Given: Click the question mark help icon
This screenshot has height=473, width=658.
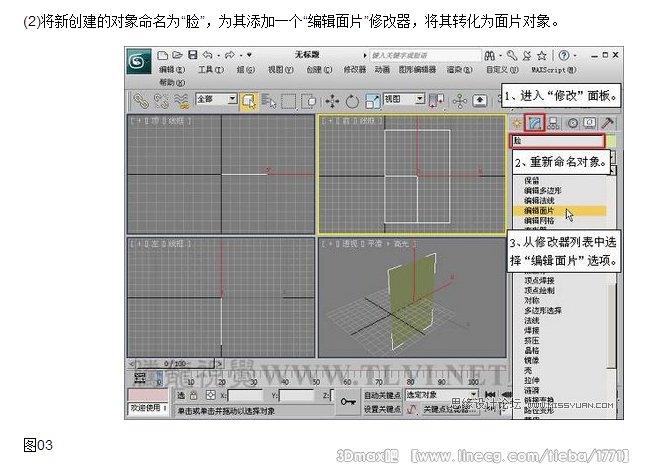Looking at the screenshot, I should tap(564, 55).
